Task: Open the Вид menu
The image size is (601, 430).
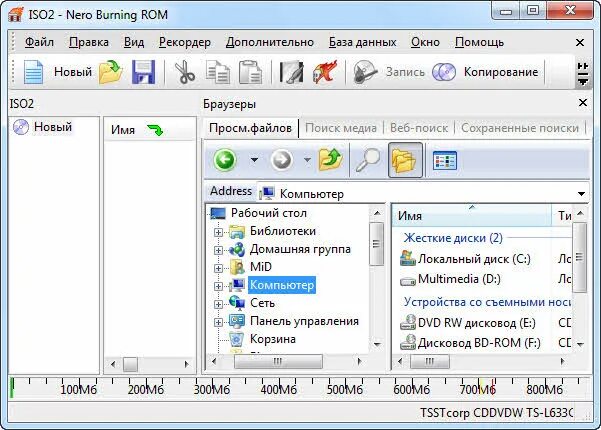Action: 134,42
